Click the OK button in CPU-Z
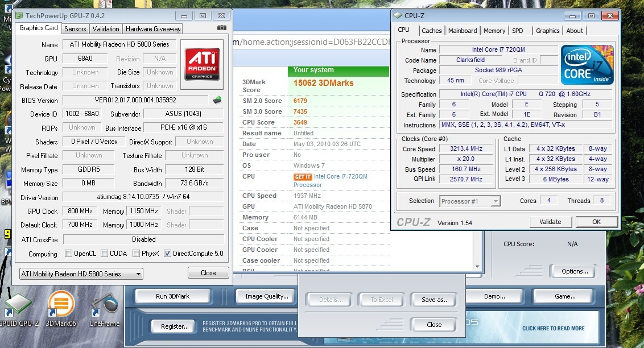 (596, 222)
